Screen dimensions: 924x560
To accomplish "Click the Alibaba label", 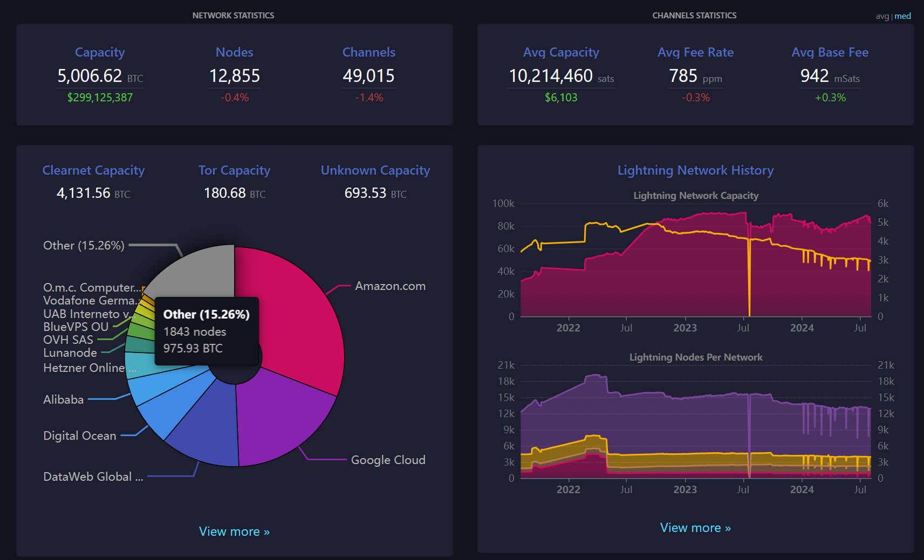I will click(x=64, y=399).
